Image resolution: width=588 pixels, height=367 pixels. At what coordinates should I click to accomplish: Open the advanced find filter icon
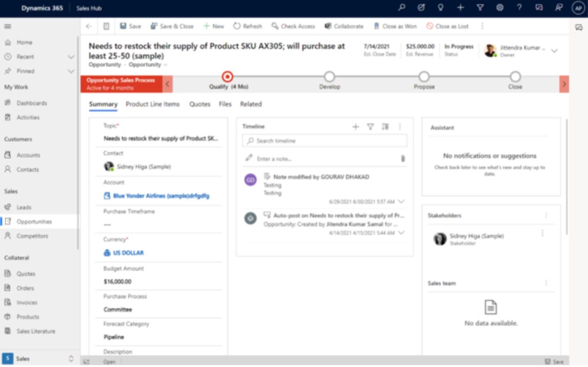(x=480, y=8)
